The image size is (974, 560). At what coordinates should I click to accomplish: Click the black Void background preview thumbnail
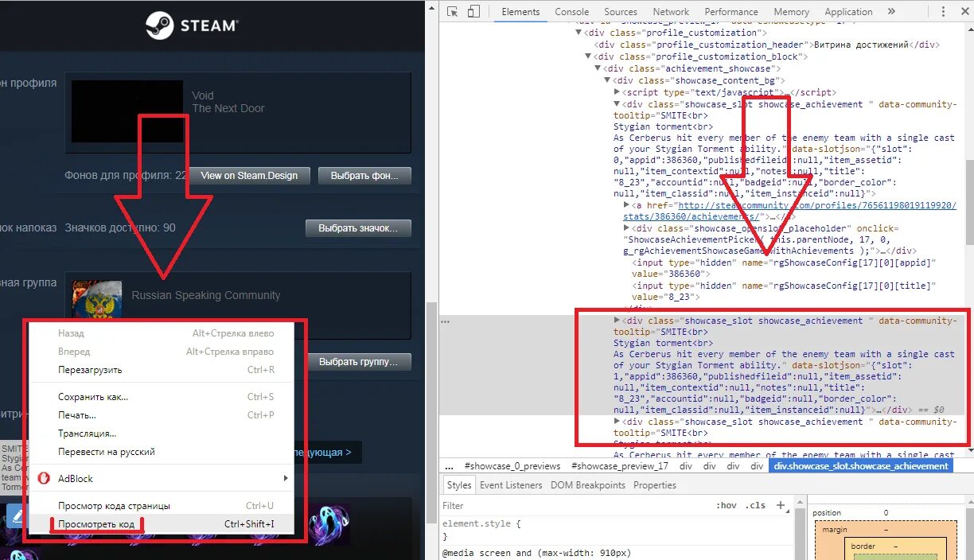(x=127, y=111)
